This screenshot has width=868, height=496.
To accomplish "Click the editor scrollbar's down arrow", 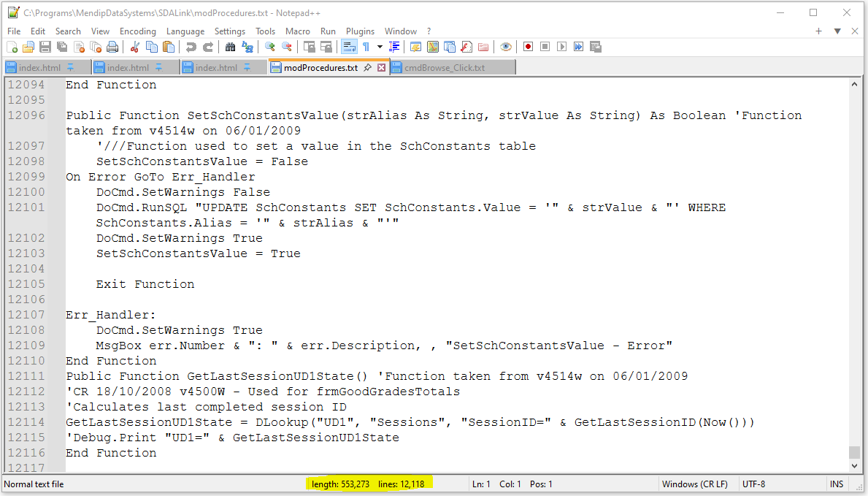I will point(854,466).
